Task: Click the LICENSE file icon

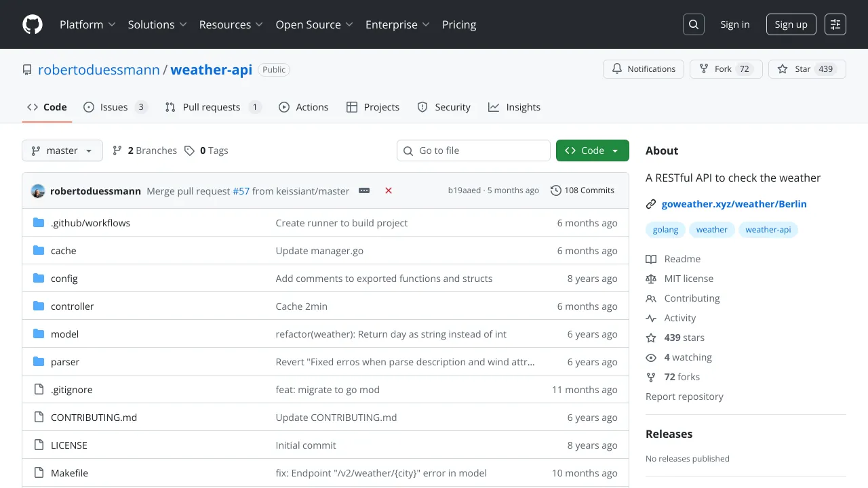Action: point(39,445)
